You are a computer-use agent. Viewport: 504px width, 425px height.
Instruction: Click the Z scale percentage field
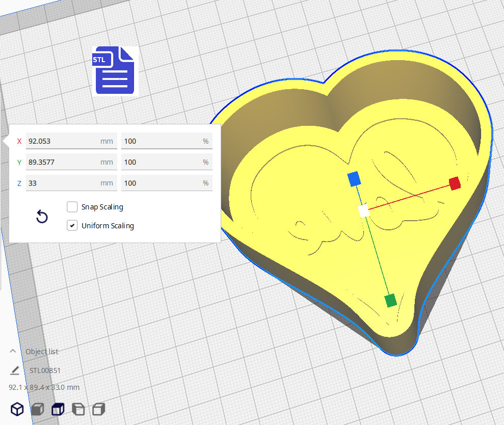(x=162, y=183)
